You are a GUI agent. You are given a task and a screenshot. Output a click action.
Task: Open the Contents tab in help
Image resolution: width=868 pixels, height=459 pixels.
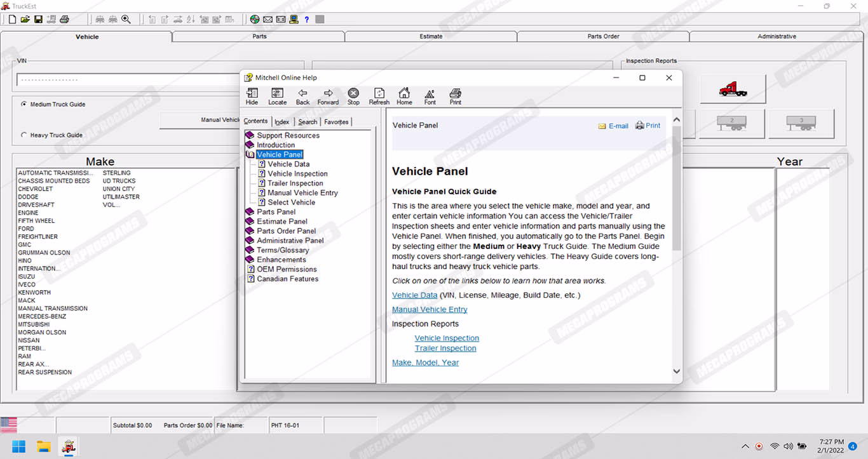pyautogui.click(x=255, y=121)
